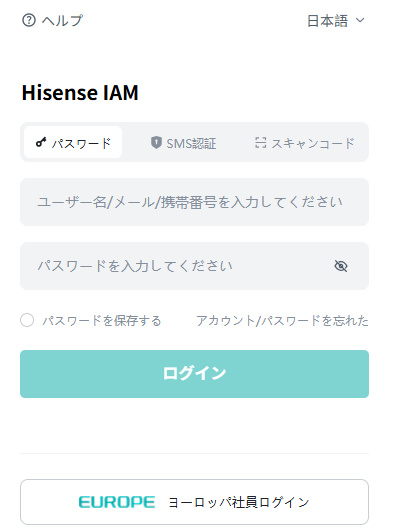The width and height of the screenshot is (394, 531).
Task: Open the 日本語 language dropdown
Action: (336, 21)
